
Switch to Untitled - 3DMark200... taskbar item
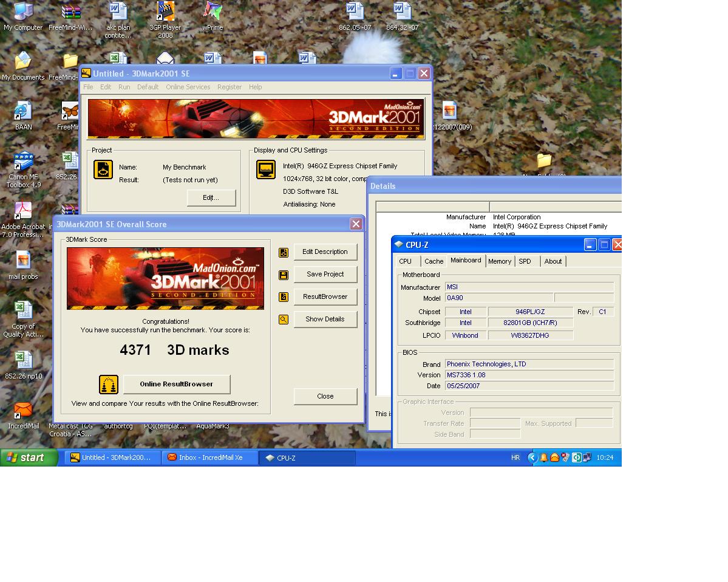click(112, 457)
